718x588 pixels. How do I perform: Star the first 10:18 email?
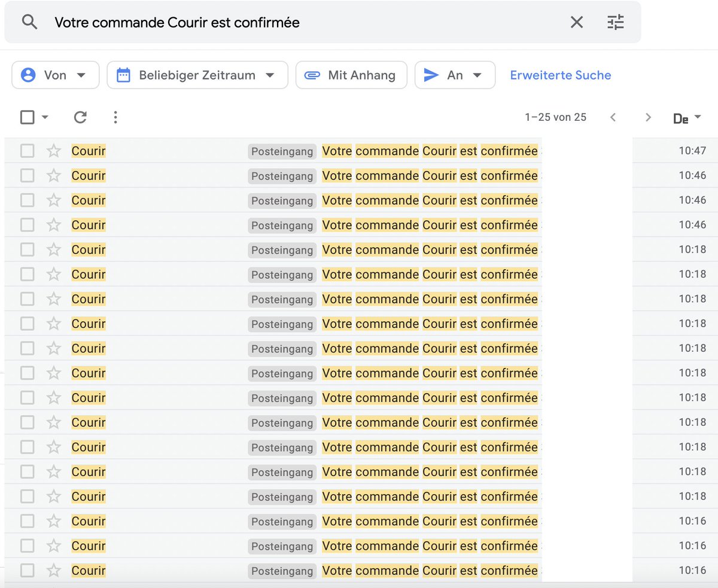pyautogui.click(x=54, y=249)
